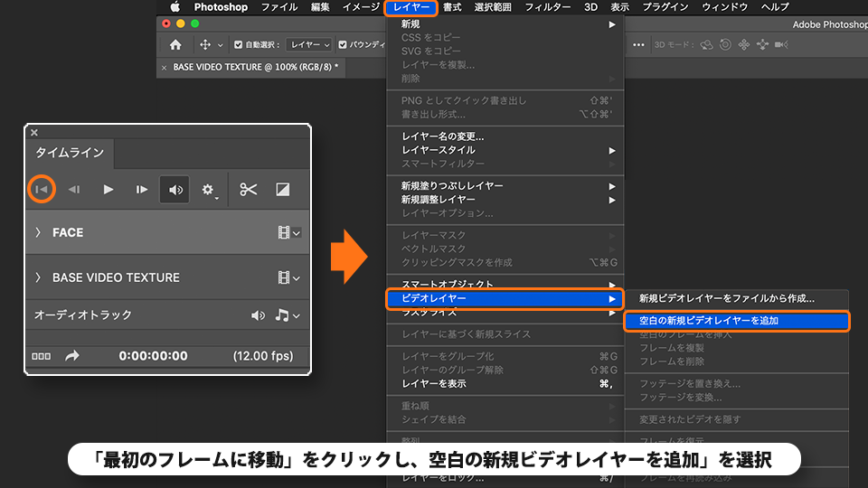868x488 pixels.
Task: Toggle audio playback speaker button
Action: click(x=175, y=190)
